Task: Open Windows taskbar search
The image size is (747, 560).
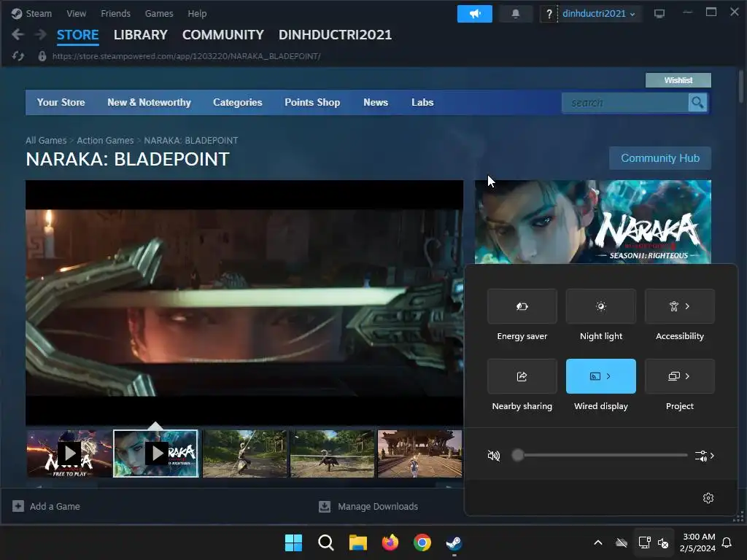Action: (326, 542)
